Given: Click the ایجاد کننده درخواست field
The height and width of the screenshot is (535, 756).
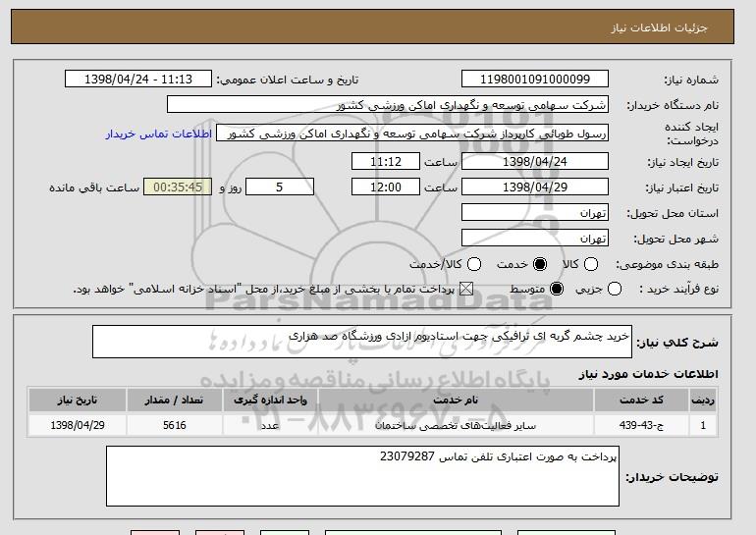Looking at the screenshot, I should click(x=412, y=134).
